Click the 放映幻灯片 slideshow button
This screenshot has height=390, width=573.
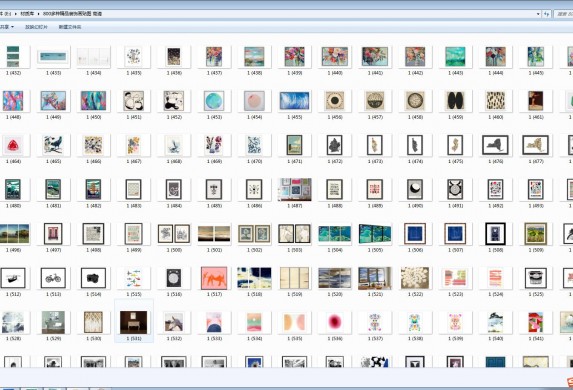pos(36,27)
